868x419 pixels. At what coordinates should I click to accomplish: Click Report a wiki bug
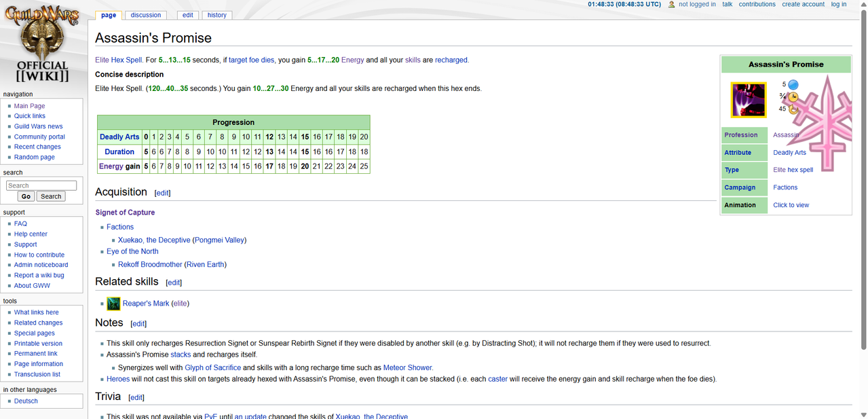click(39, 275)
